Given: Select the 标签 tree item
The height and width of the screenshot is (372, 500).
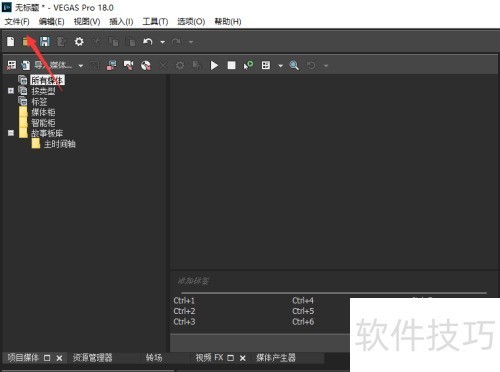Looking at the screenshot, I should tap(39, 101).
